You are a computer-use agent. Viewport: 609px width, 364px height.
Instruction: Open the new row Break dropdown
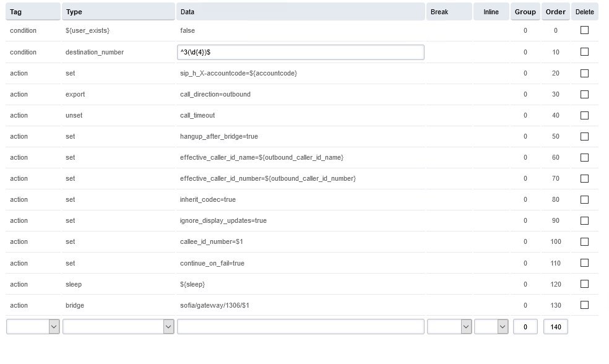(x=449, y=327)
